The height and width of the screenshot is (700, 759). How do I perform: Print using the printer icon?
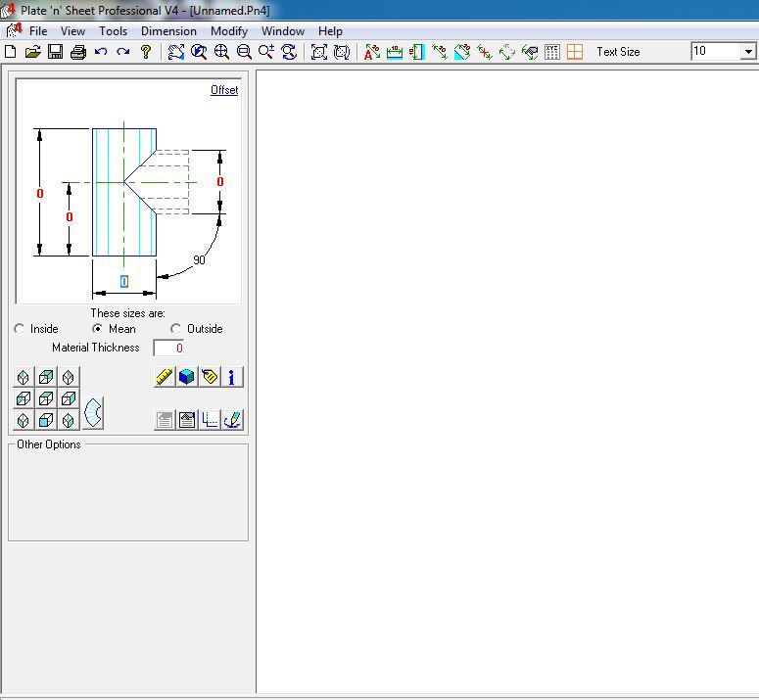tap(78, 52)
